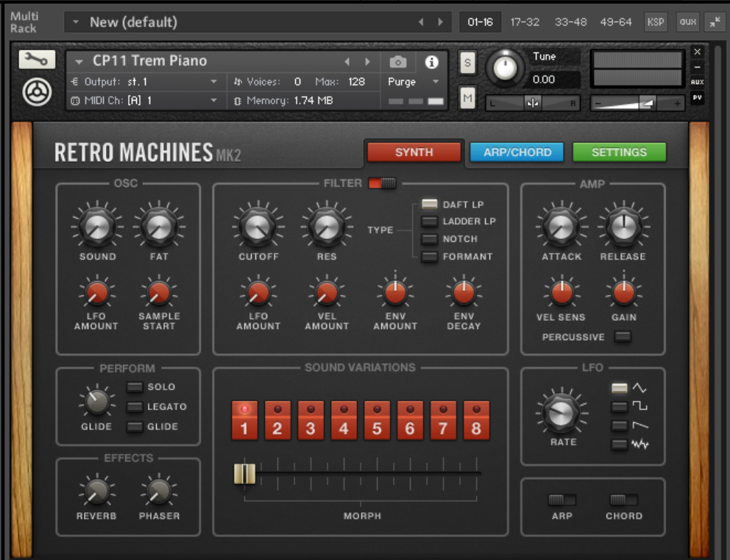Switch to the ARP/CHORD tab
The image size is (730, 560).
click(x=517, y=152)
